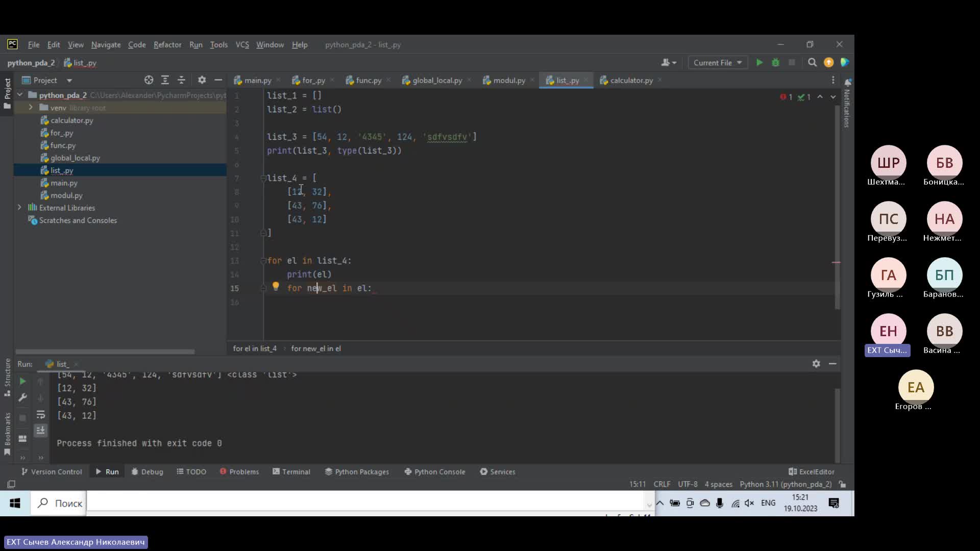Select opened file target icon in Project panel
Image resolution: width=980 pixels, height=551 pixels.
[x=149, y=80]
